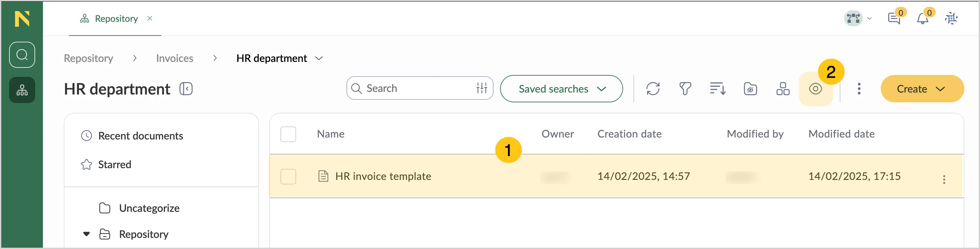
Task: Sort by the Modified by column
Action: coord(755,134)
